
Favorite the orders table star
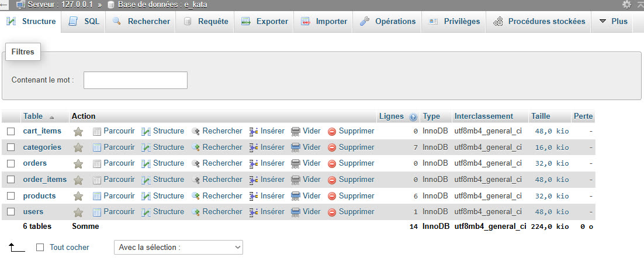(78, 164)
